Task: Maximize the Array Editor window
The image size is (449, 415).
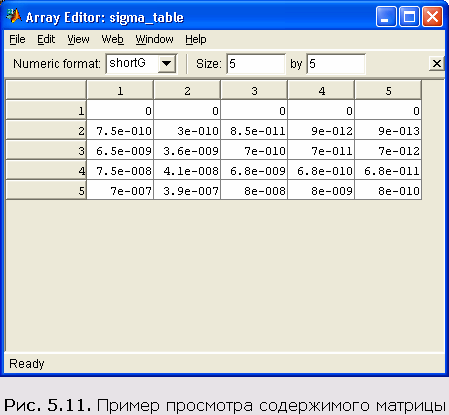Action: tap(409, 16)
